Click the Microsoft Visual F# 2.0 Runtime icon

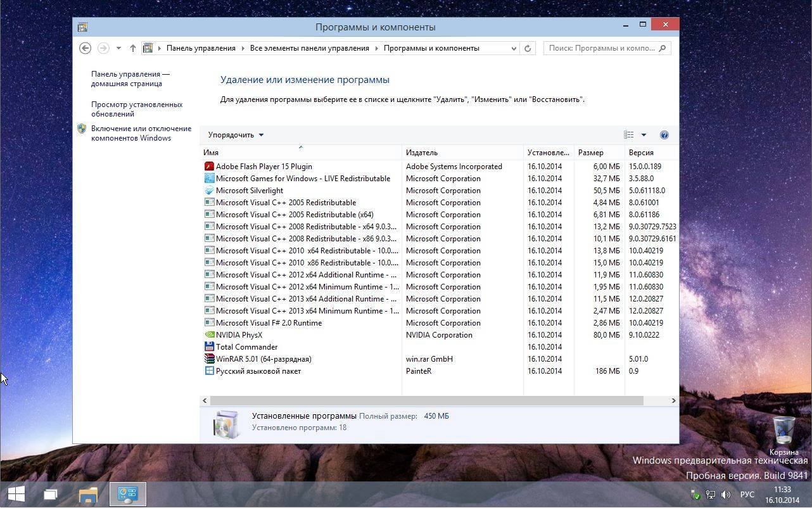pos(209,323)
